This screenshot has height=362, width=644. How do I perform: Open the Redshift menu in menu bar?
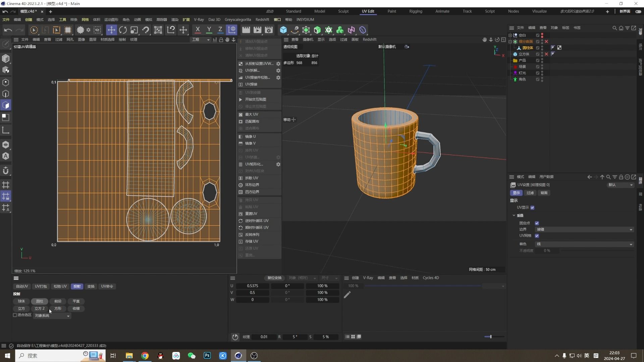262,19
